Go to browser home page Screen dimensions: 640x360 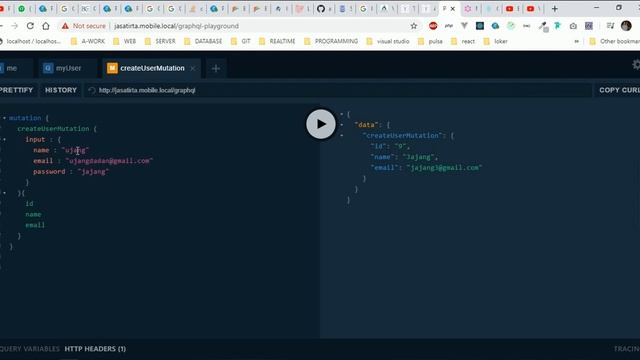(x=46, y=26)
